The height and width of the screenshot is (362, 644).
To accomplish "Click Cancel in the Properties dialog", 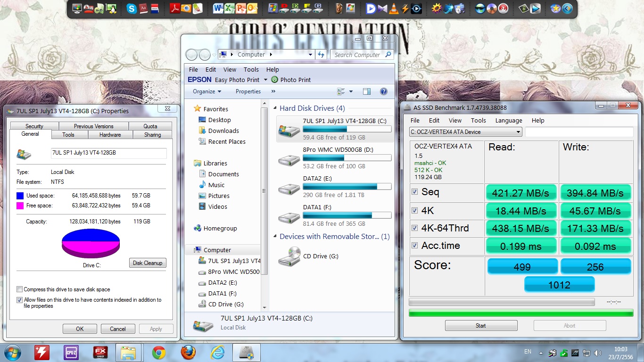I will coord(118,329).
